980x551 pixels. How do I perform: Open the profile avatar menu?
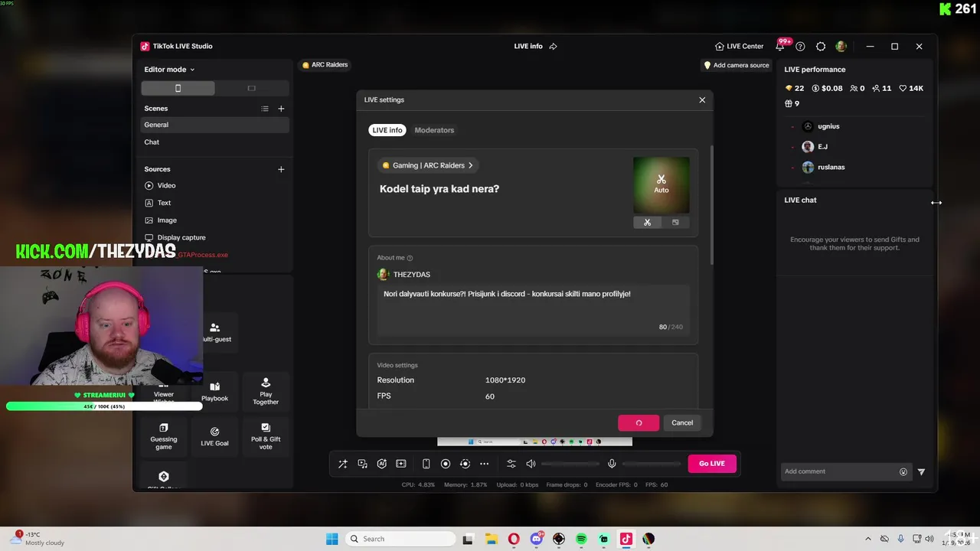coord(841,46)
